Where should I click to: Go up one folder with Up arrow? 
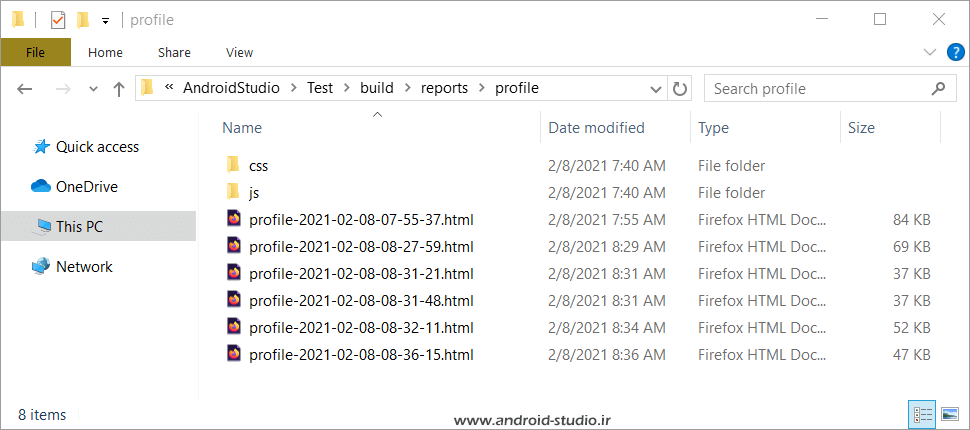(x=119, y=89)
